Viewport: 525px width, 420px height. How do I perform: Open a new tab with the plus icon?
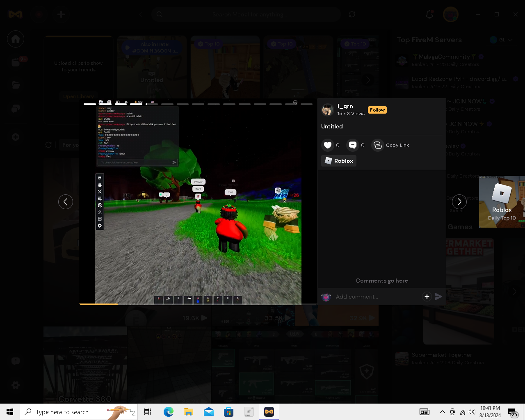pyautogui.click(x=61, y=14)
